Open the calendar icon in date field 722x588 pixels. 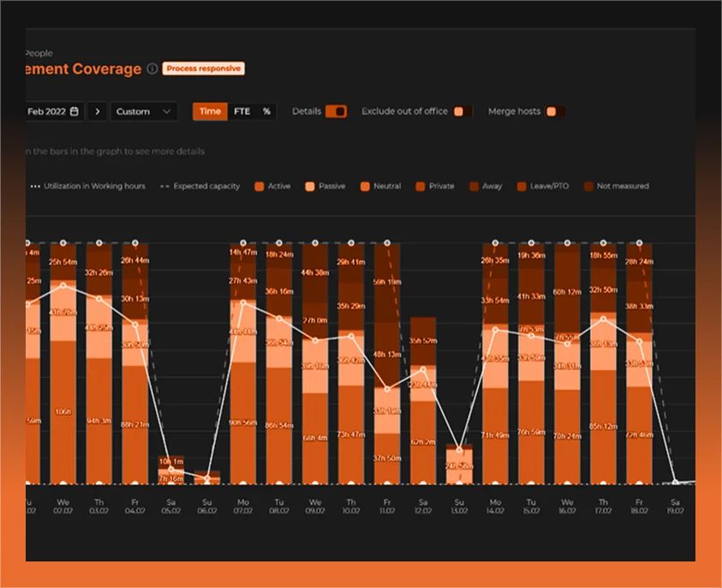(x=75, y=111)
